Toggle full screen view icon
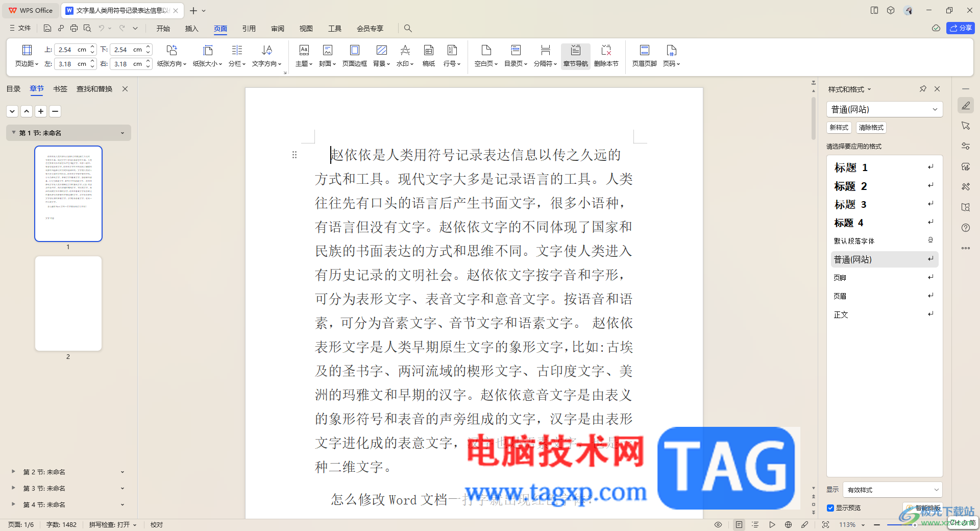Screen dimensions: 980x531 (x=825, y=525)
